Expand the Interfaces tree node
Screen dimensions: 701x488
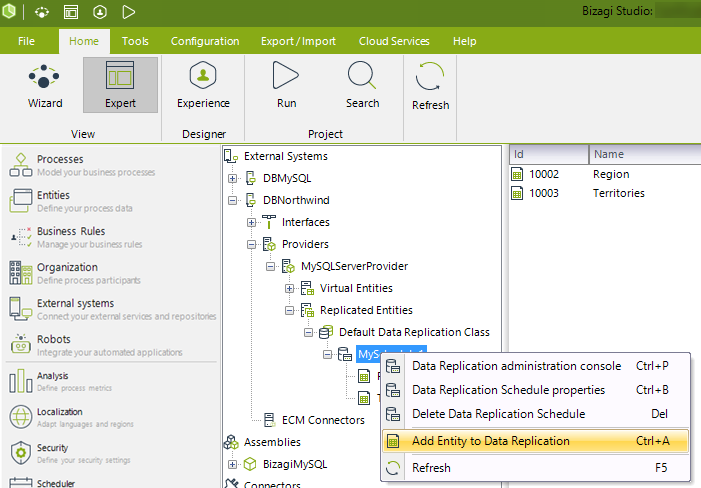coord(252,222)
